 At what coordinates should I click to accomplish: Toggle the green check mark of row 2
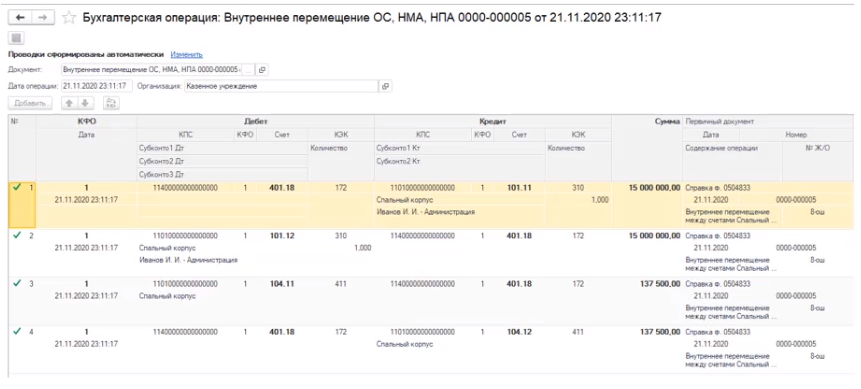(18, 236)
